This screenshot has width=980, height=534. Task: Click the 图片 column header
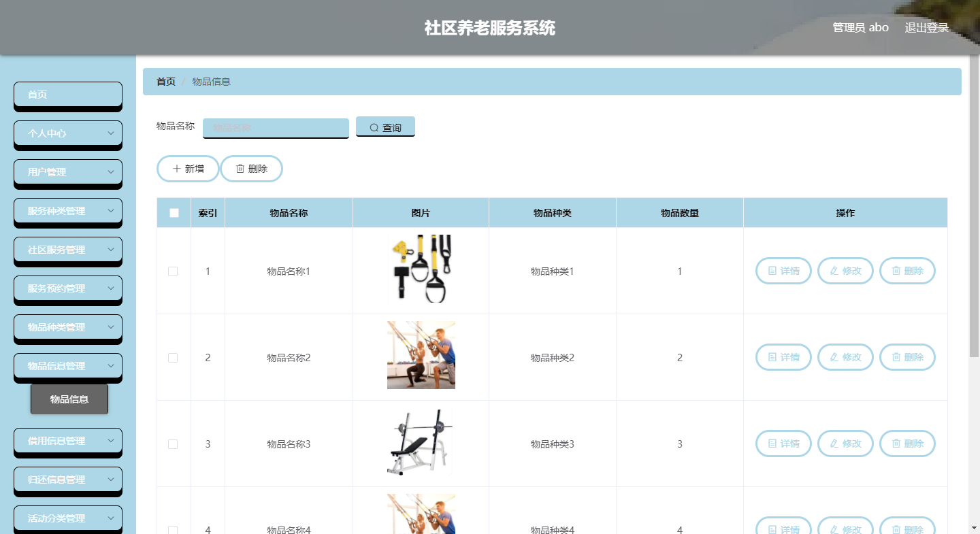[x=421, y=213]
